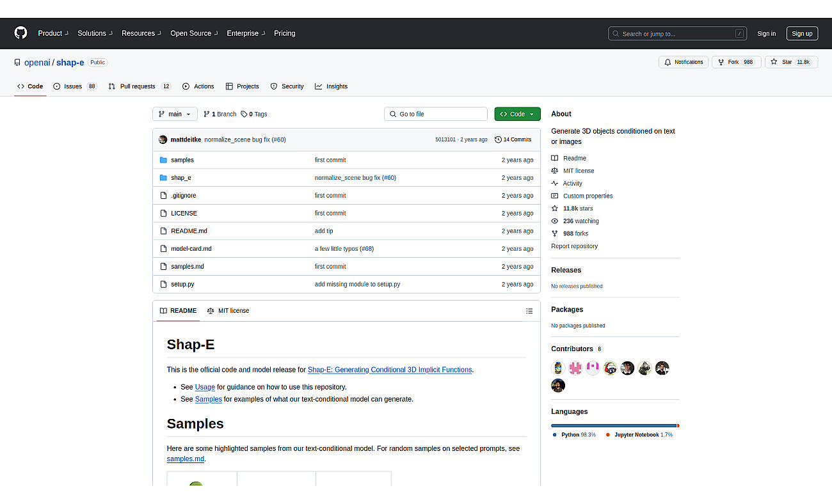Open the Resources dropdown

141,33
